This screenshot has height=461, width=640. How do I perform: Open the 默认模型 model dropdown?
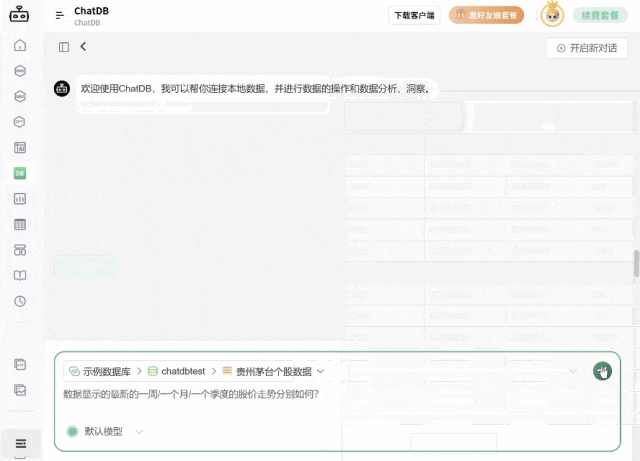(x=104, y=431)
